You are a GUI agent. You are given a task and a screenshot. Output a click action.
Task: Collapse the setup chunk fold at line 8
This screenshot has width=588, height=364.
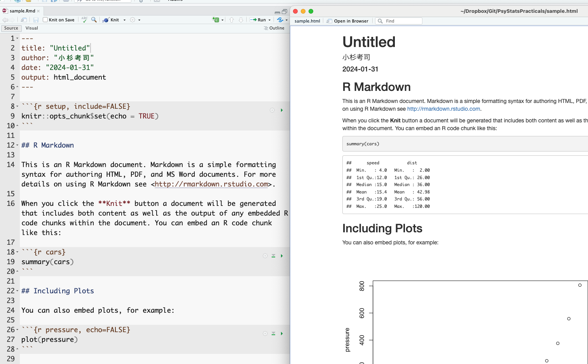coord(17,106)
